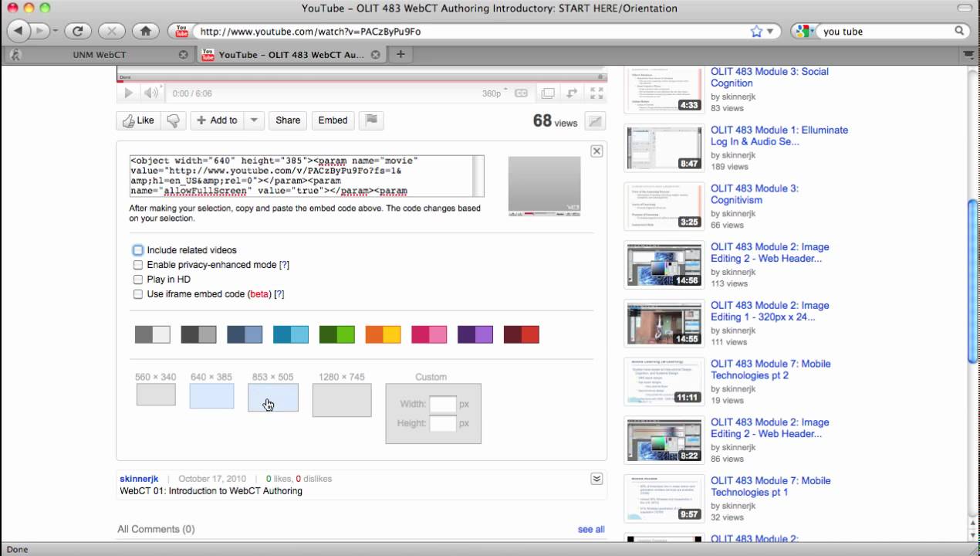Close the YouTube OLIT 483 tab

[x=375, y=55]
